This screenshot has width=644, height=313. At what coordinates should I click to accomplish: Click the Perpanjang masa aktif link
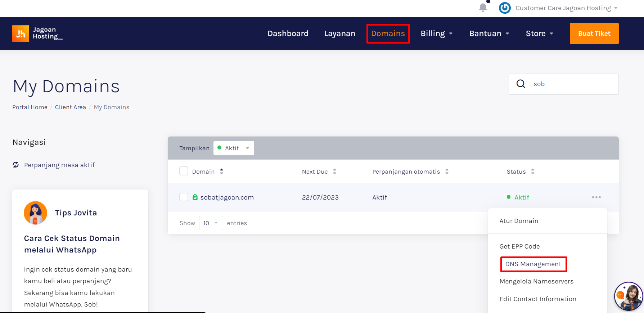click(x=59, y=165)
